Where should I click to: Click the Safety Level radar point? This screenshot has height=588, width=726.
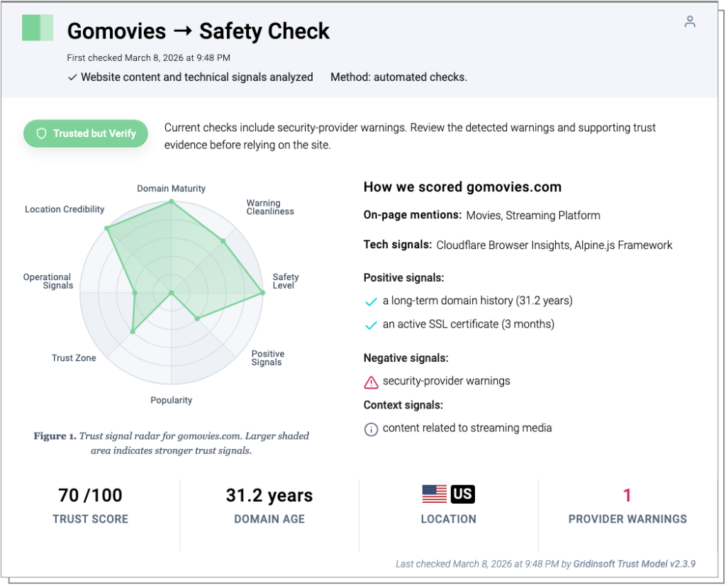tap(262, 293)
